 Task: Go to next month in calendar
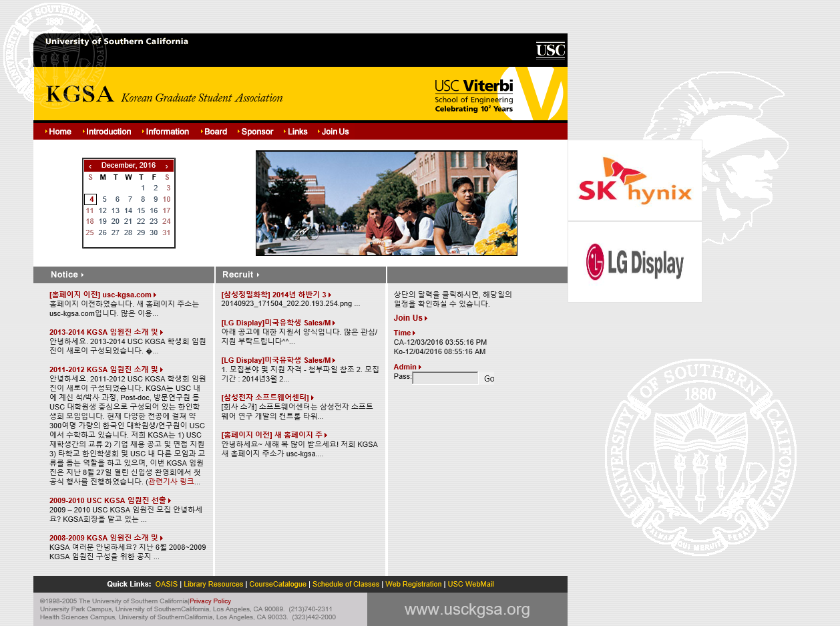(x=167, y=166)
